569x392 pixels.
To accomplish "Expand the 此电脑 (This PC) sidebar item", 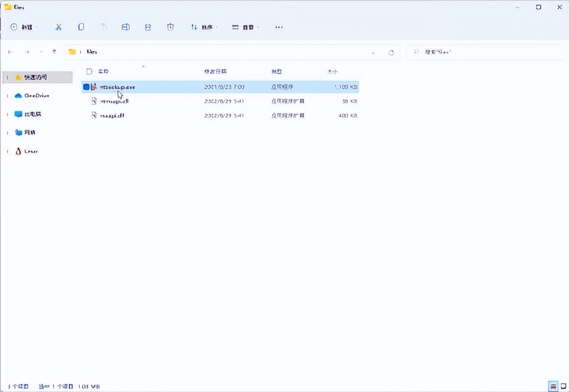I will [x=6, y=114].
